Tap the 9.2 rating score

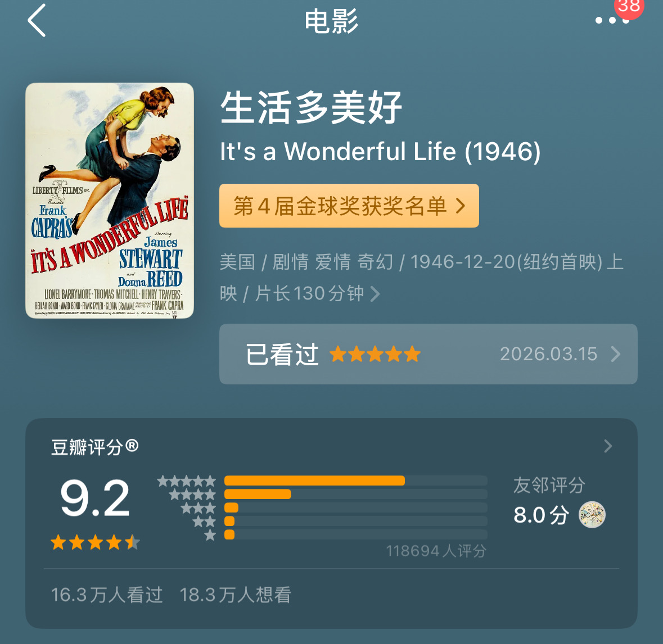coord(95,498)
